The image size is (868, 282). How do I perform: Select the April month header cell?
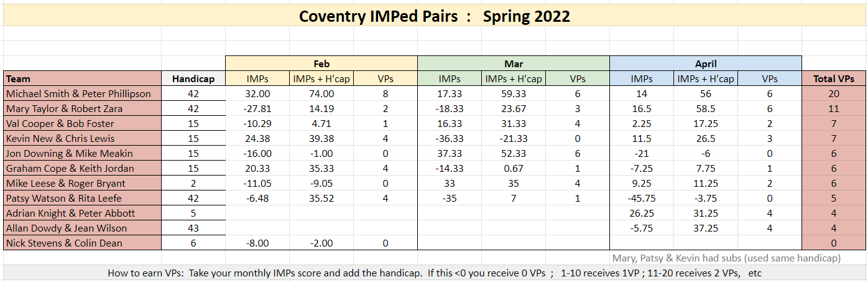coord(705,63)
